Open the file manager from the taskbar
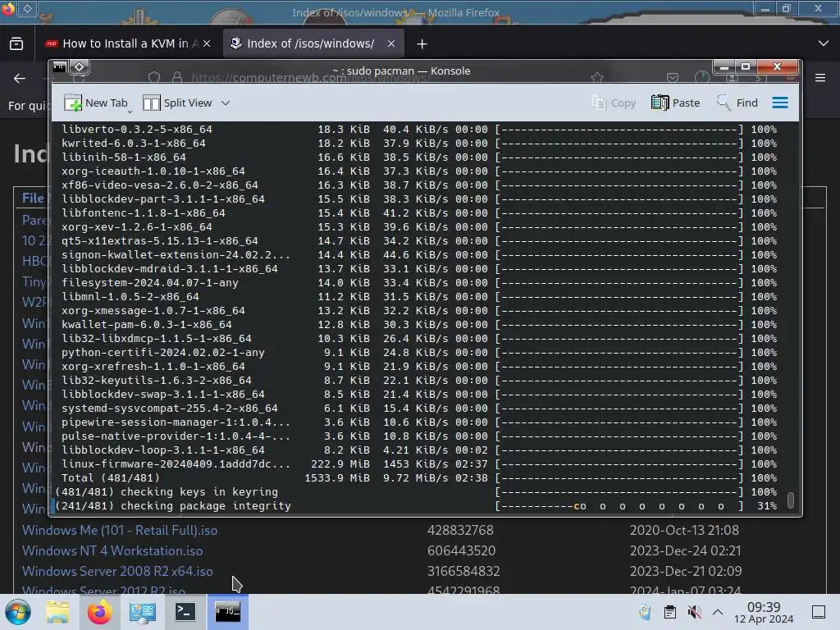 (57, 612)
